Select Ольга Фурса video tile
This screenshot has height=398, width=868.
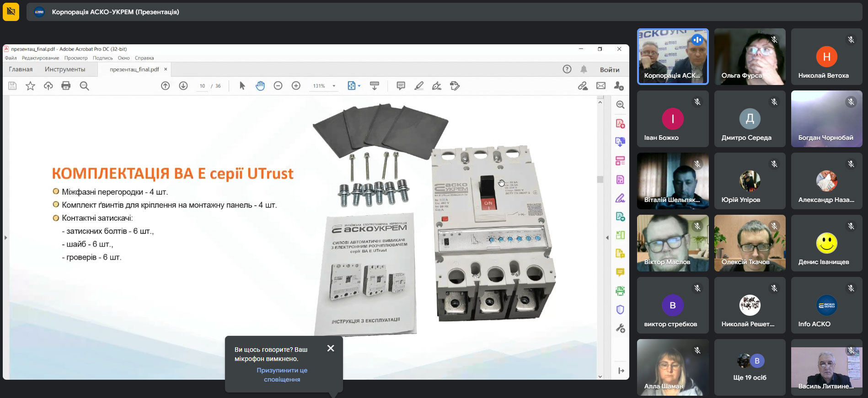click(x=750, y=57)
